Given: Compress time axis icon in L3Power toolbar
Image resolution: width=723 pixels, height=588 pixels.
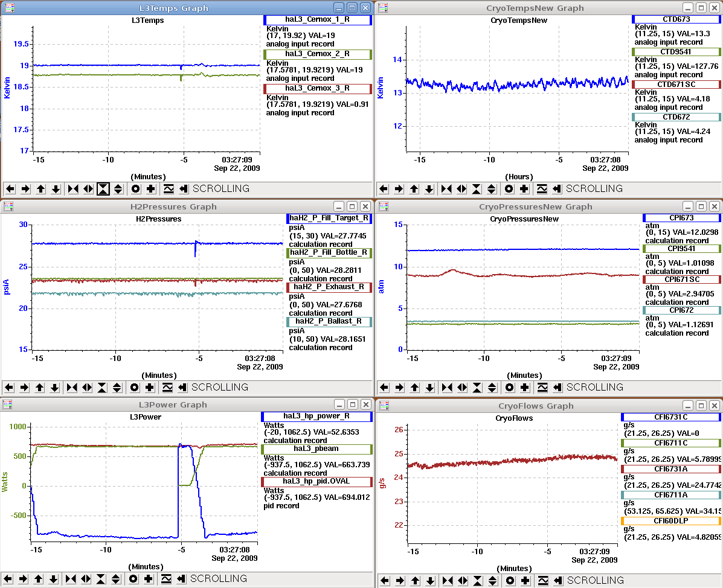Looking at the screenshot, I should coord(71,579).
